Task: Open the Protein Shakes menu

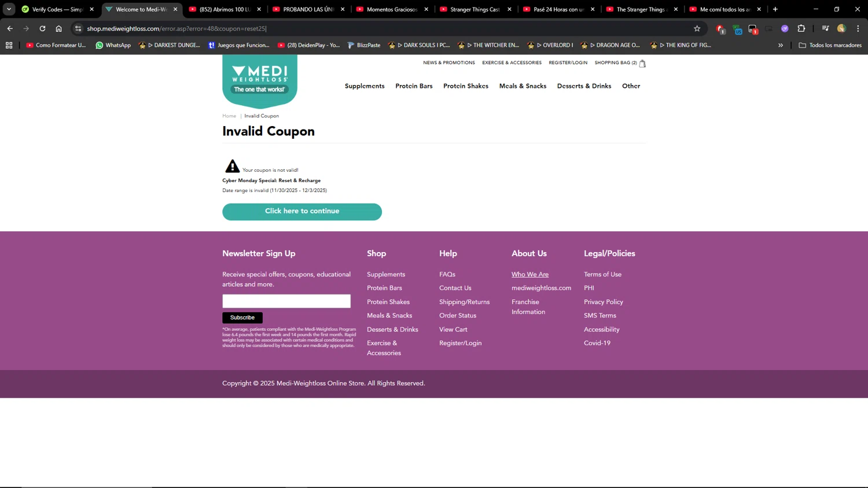Action: 466,86
